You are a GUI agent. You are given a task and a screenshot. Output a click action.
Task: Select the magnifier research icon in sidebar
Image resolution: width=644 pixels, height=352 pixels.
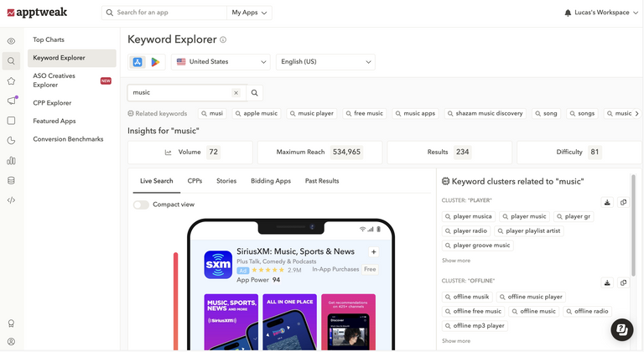tap(11, 61)
